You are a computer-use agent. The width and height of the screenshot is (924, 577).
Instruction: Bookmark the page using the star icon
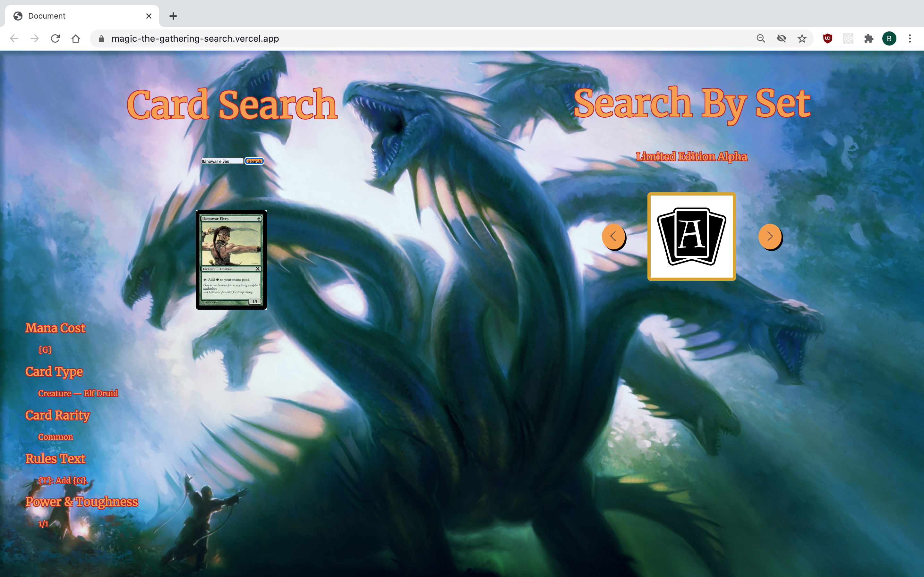(x=802, y=38)
